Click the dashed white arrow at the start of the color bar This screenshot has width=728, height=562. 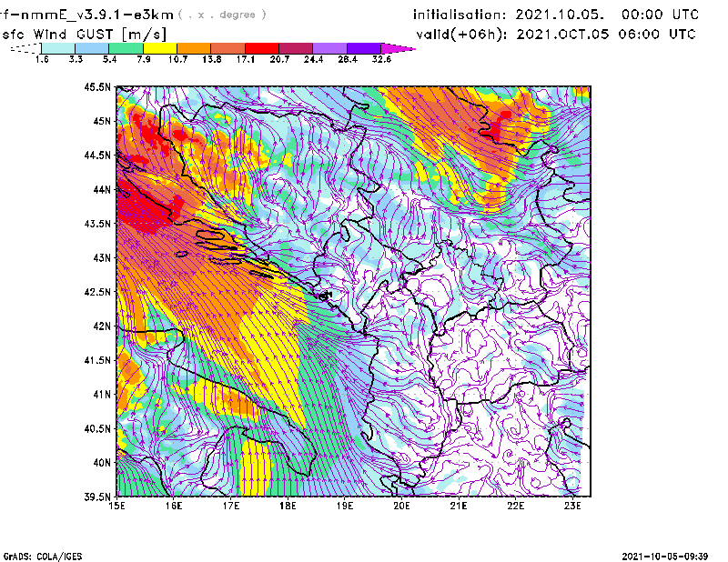25,48
